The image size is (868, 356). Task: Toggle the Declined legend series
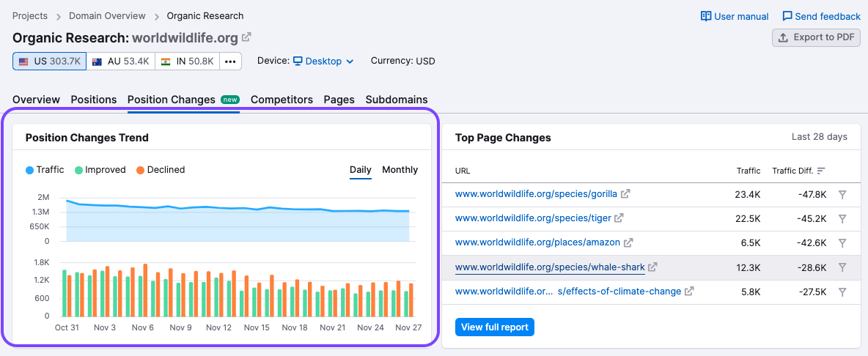click(x=161, y=170)
